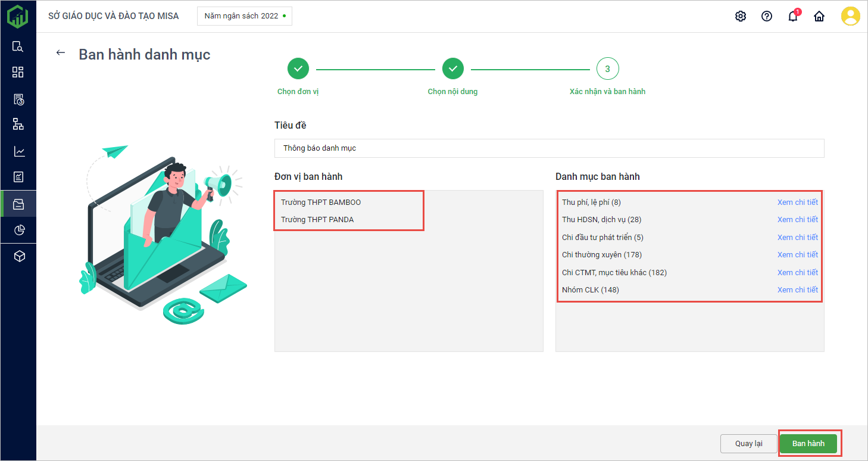Open the hierarchy tree icon in sidebar
The width and height of the screenshot is (868, 461).
(18, 124)
